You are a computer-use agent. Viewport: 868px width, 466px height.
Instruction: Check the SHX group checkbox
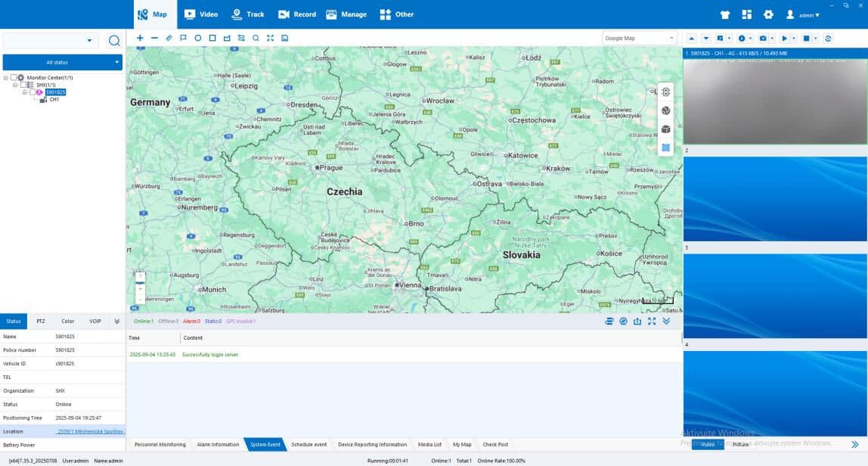(23, 85)
